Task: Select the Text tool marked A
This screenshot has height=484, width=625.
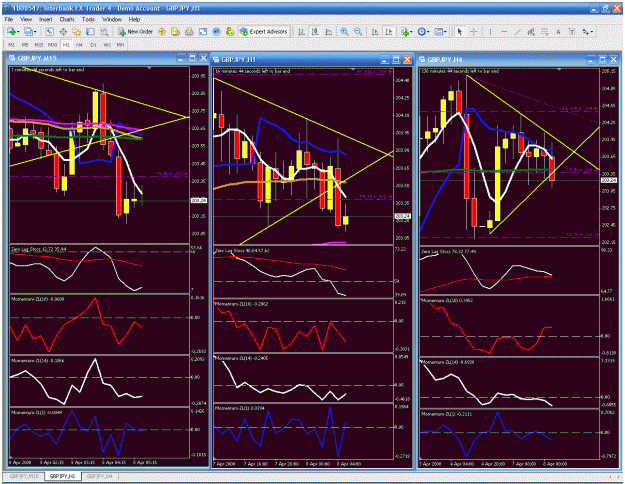Action: point(558,31)
